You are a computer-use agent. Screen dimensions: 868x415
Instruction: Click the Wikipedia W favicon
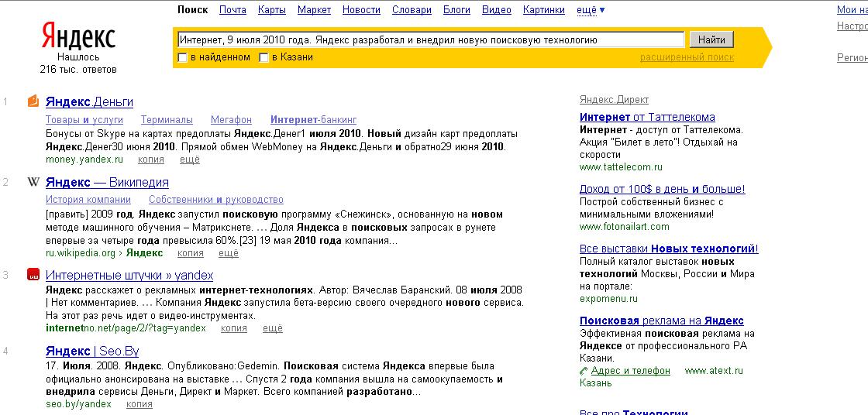tap(33, 183)
